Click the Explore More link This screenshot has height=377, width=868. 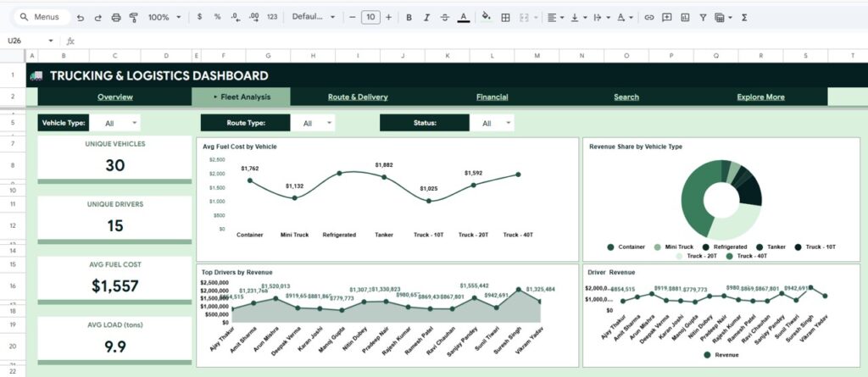[760, 97]
